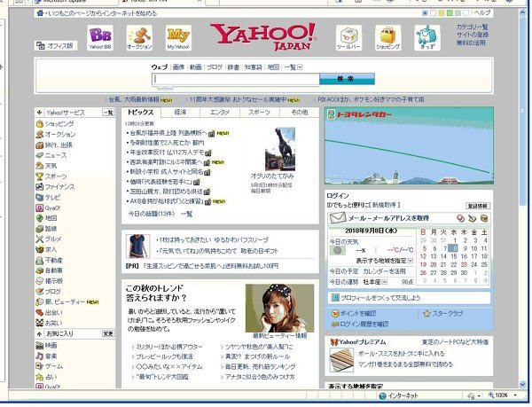532x407 pixels.
Task: Switch to the エンタメ tab
Action: [x=220, y=113]
